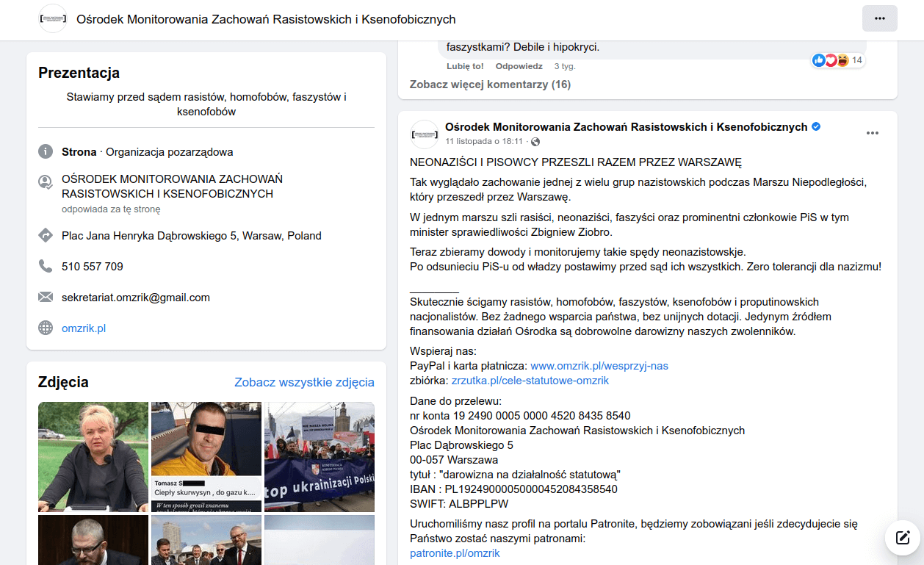This screenshot has height=565, width=924.
Task: Click the address Plac Jana Henryka Dąbrowskiego 5
Action: click(192, 236)
